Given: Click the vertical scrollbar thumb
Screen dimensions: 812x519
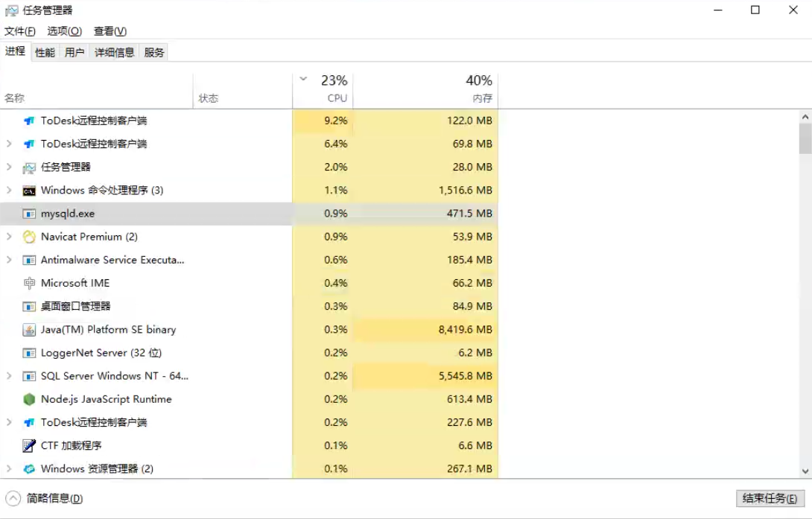Looking at the screenshot, I should click(805, 138).
